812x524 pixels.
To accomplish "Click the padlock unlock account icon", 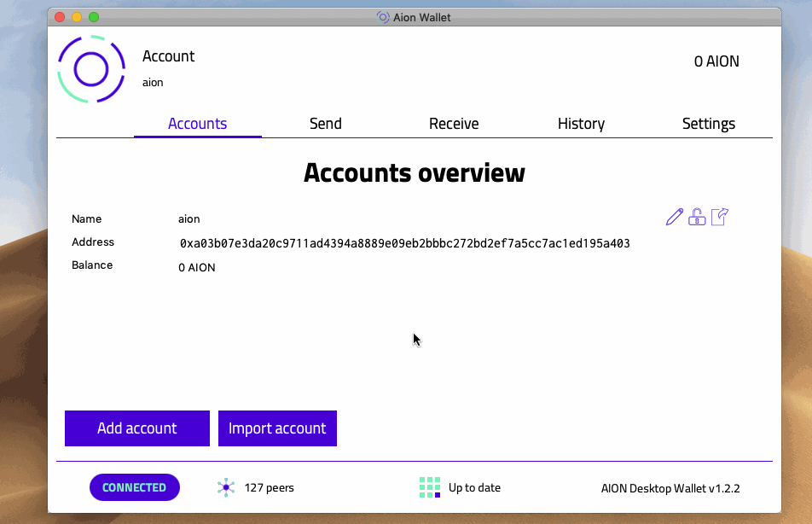I will click(697, 217).
